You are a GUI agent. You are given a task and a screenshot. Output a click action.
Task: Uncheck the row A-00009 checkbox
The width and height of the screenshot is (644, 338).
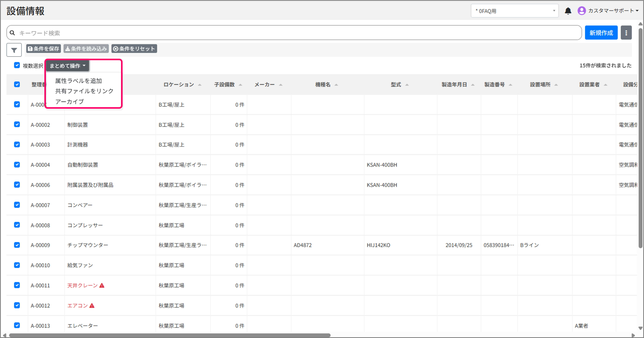point(17,245)
